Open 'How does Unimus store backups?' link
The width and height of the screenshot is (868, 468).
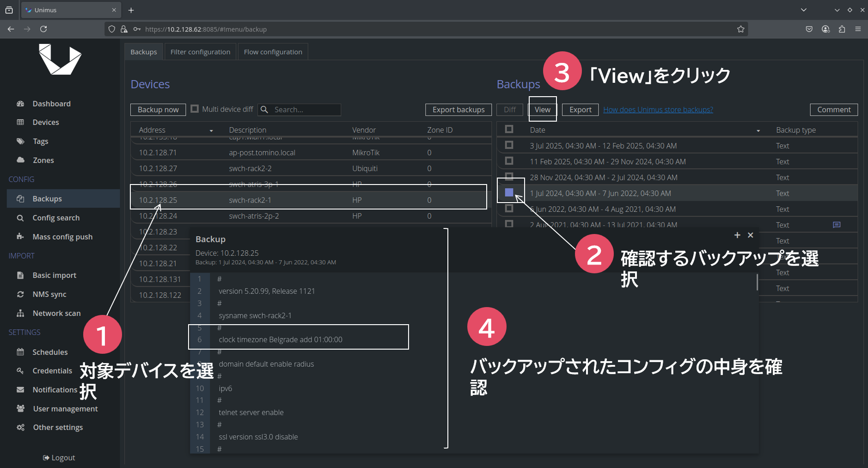tap(658, 110)
